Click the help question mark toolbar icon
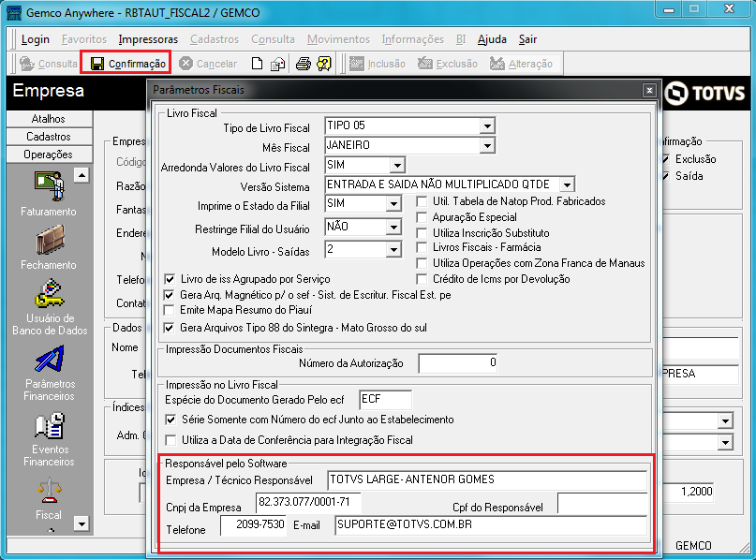 point(324,64)
